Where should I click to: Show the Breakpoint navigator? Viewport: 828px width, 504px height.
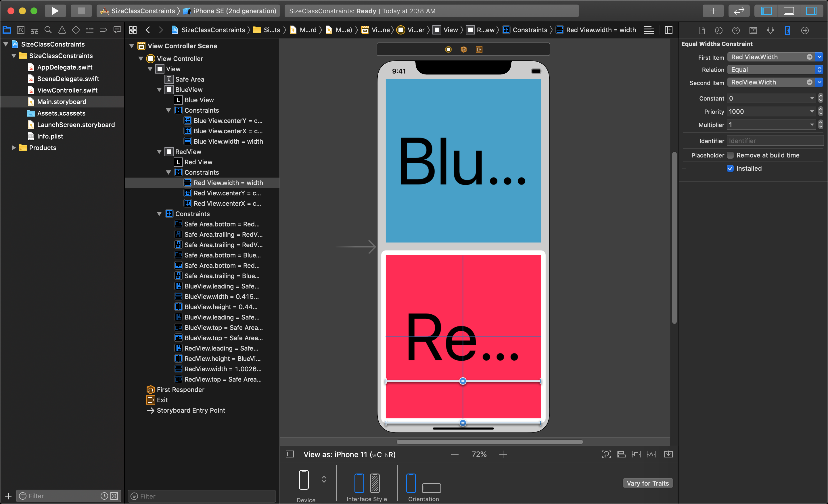[x=103, y=30]
